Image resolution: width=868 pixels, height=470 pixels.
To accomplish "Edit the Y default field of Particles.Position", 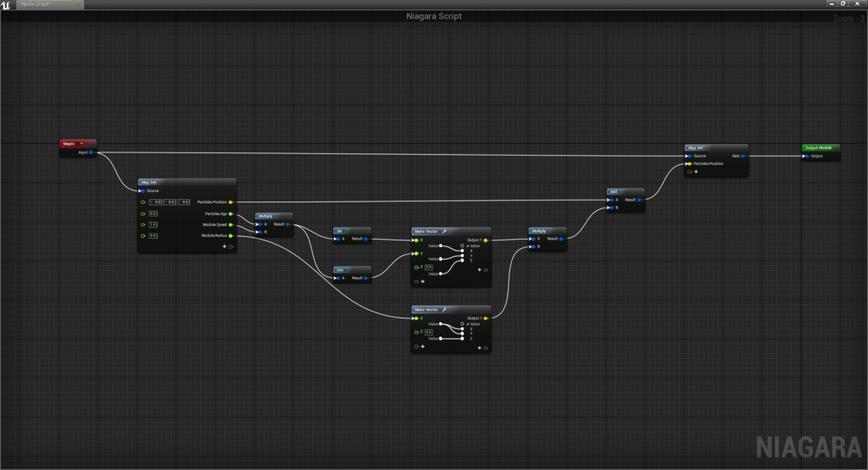I will pyautogui.click(x=170, y=202).
